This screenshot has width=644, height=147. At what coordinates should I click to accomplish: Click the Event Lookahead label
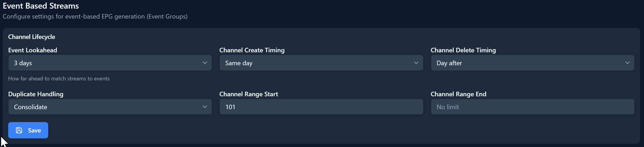coord(33,50)
